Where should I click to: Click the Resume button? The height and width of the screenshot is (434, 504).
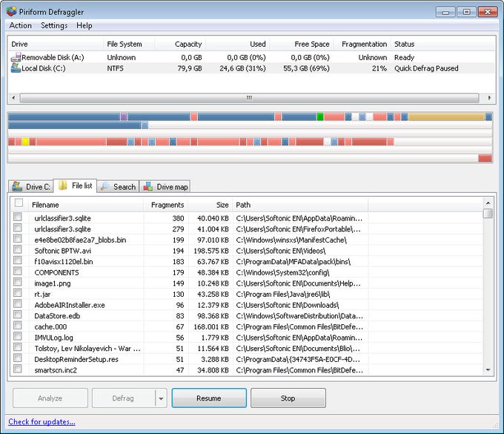point(209,398)
